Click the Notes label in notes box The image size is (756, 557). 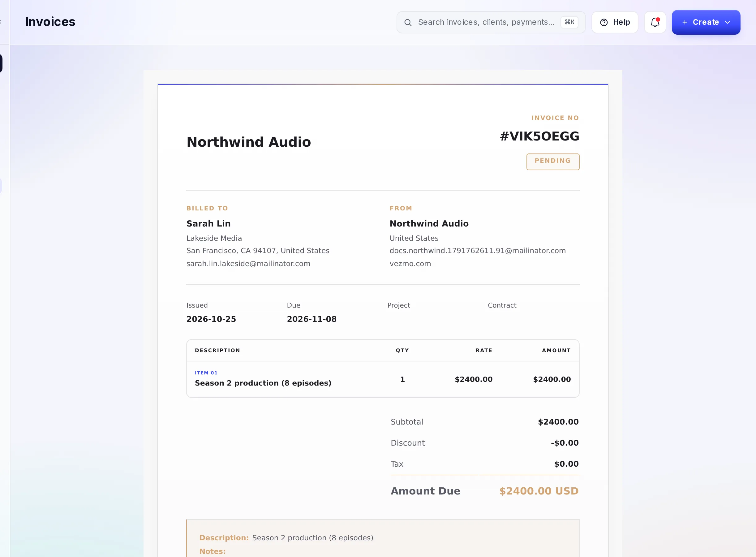212,551
